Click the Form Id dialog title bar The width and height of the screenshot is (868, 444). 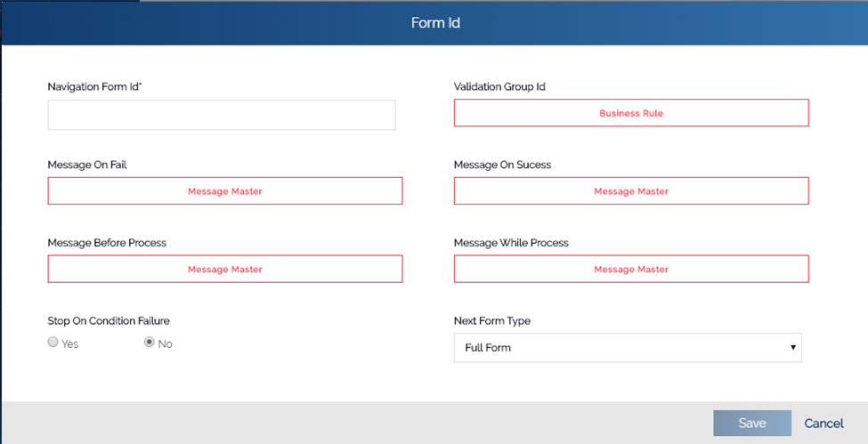[x=435, y=23]
